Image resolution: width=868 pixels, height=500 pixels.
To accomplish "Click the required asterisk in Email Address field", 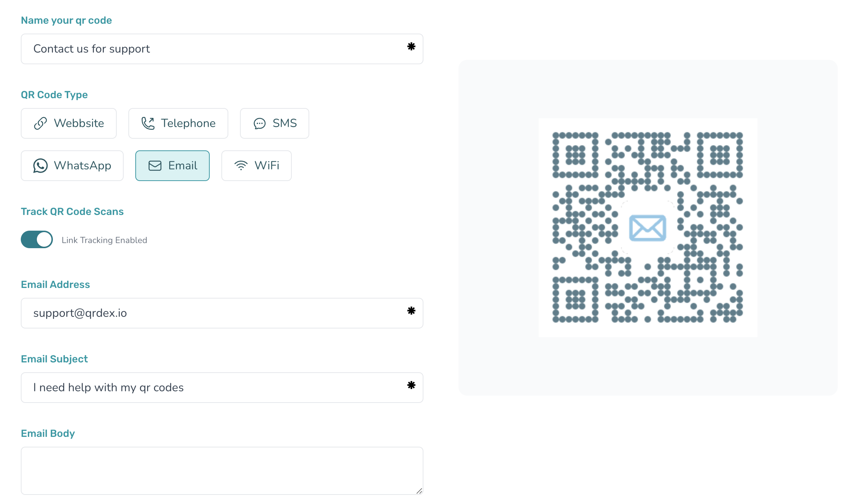I will [411, 311].
